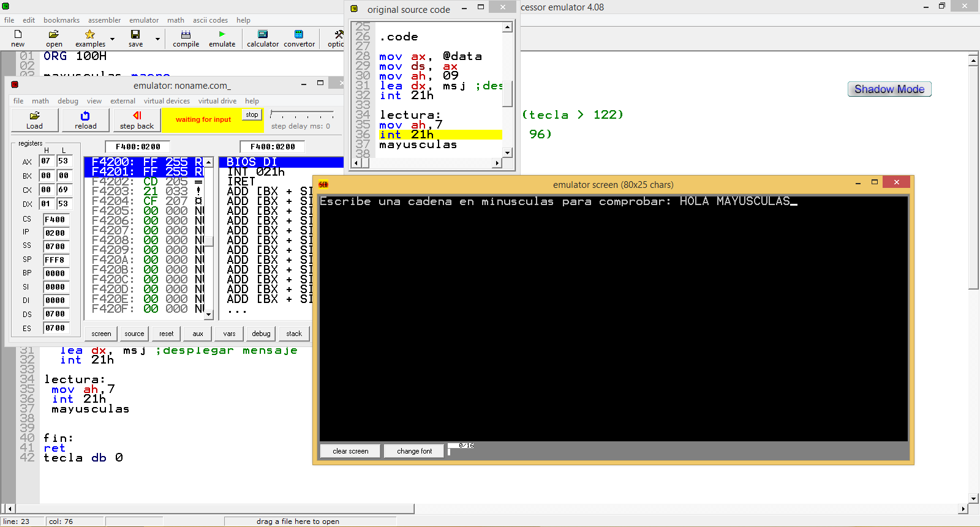This screenshot has width=980, height=527.
Task: Click the memory address field F400:0200 left
Action: click(x=138, y=147)
